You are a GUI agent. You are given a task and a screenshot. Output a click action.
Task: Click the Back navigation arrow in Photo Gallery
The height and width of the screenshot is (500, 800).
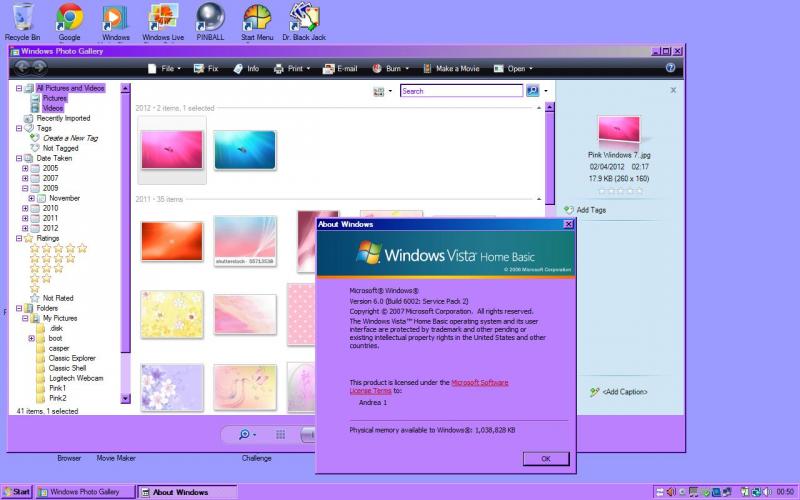pyautogui.click(x=22, y=67)
